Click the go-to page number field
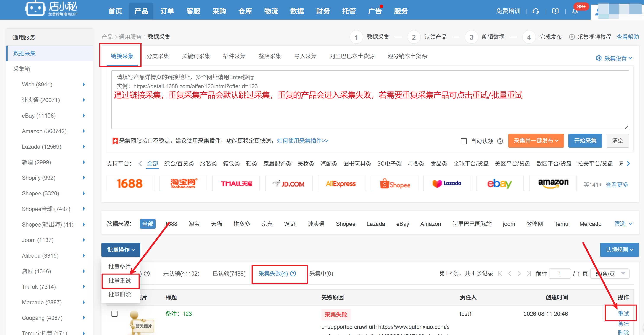This screenshot has width=644, height=335. [560, 274]
